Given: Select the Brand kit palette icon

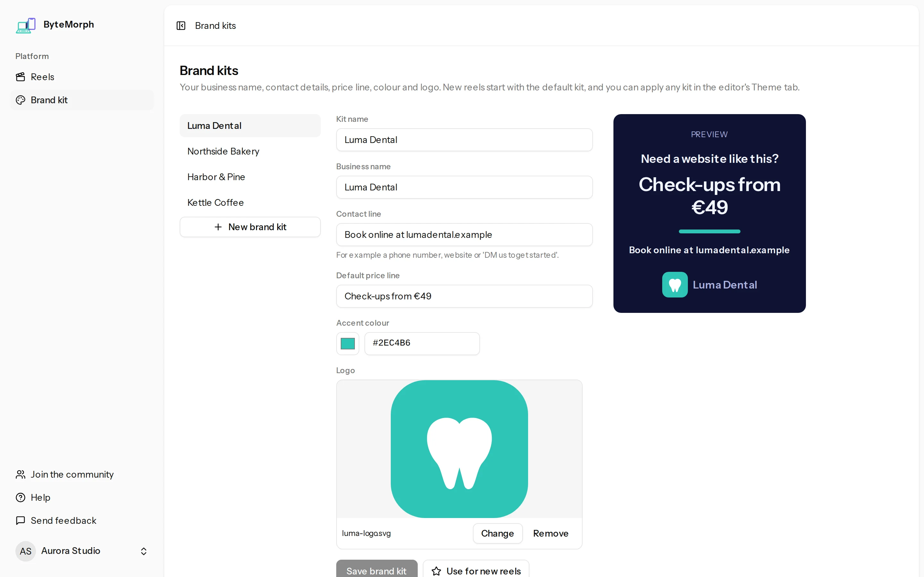Looking at the screenshot, I should tap(21, 100).
